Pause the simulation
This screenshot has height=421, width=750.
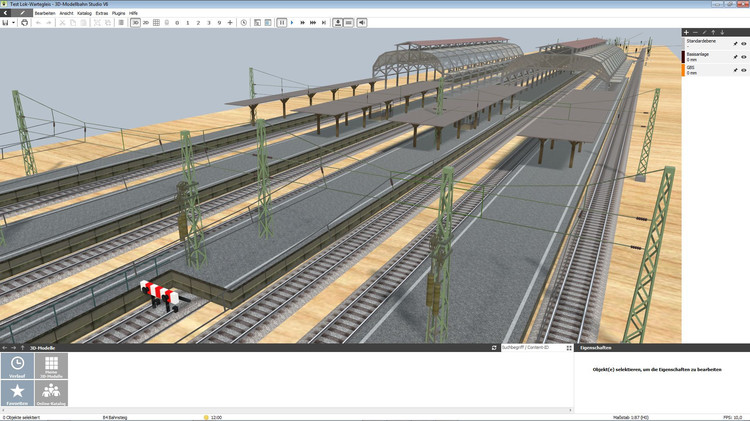[281, 22]
